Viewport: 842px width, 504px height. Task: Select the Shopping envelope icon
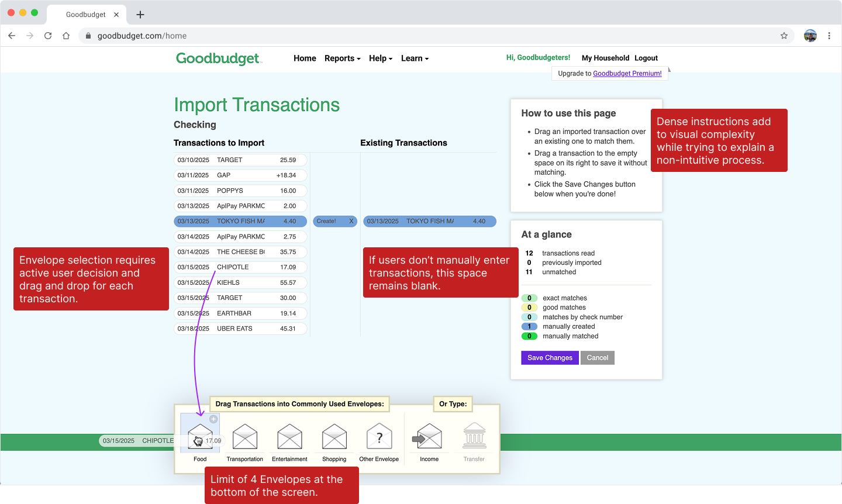pos(334,437)
